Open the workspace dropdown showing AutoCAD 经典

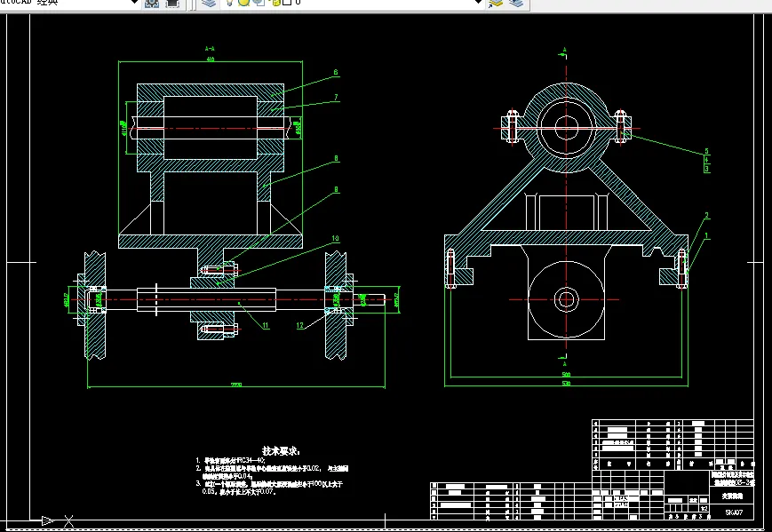coord(134,3)
